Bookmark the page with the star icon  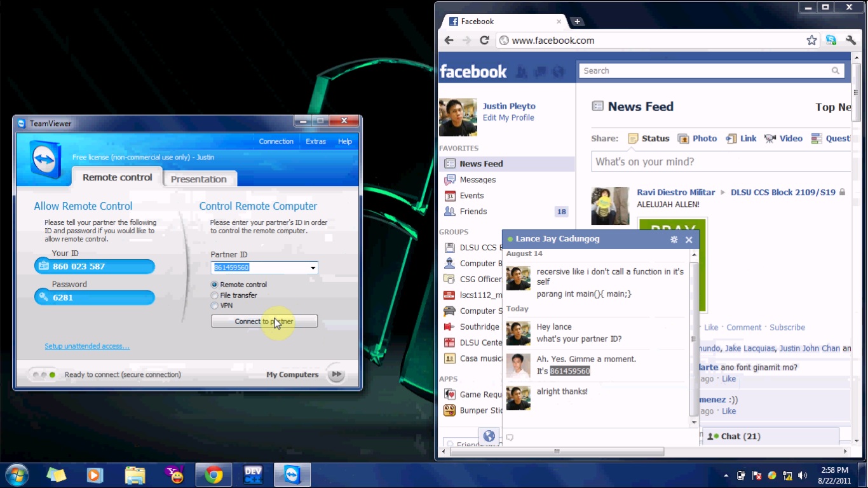[811, 39]
